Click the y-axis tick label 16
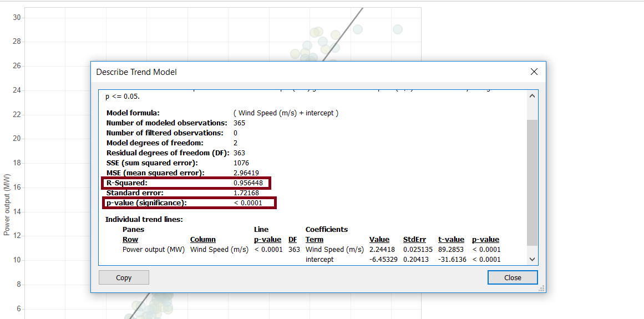This screenshot has height=319, width=644. (x=17, y=188)
